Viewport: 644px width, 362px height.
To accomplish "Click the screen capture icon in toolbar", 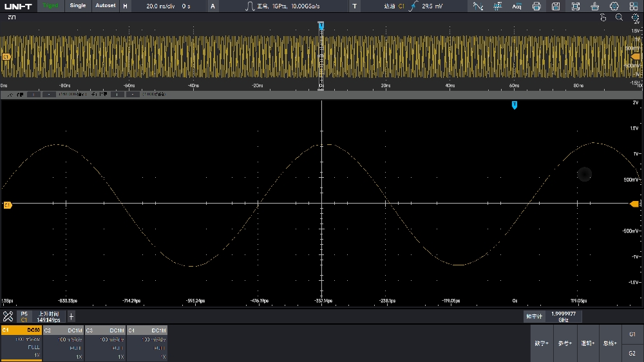I will (576, 6).
